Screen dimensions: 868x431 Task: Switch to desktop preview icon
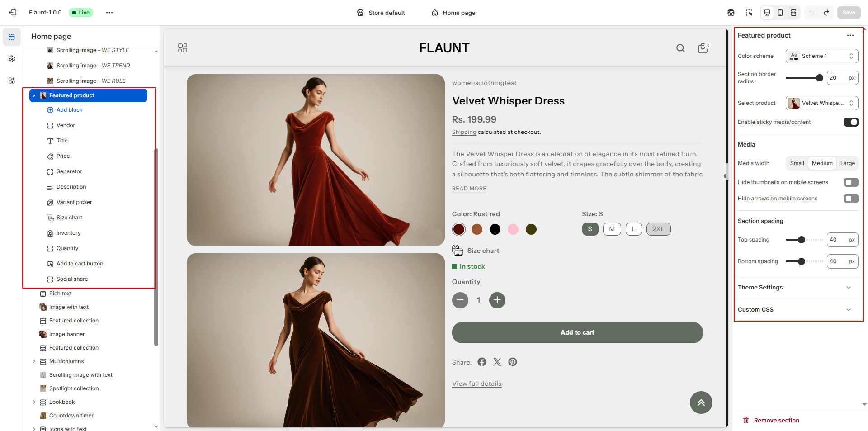click(x=767, y=13)
